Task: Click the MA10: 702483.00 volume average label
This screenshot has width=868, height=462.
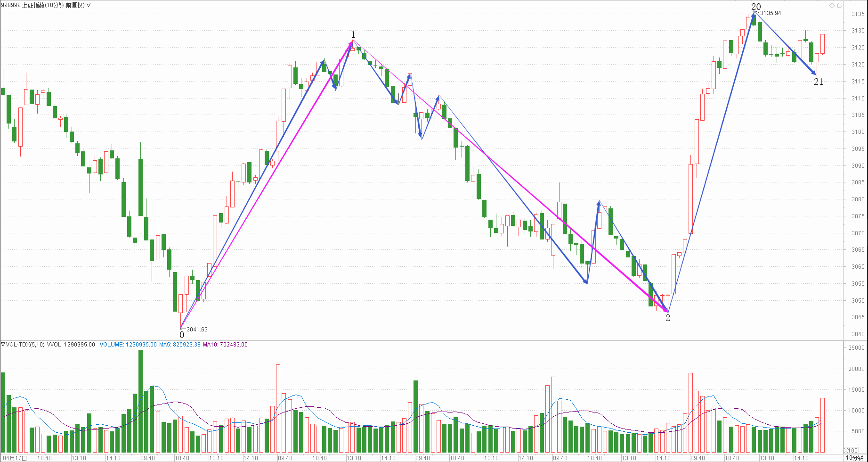Action: point(225,345)
